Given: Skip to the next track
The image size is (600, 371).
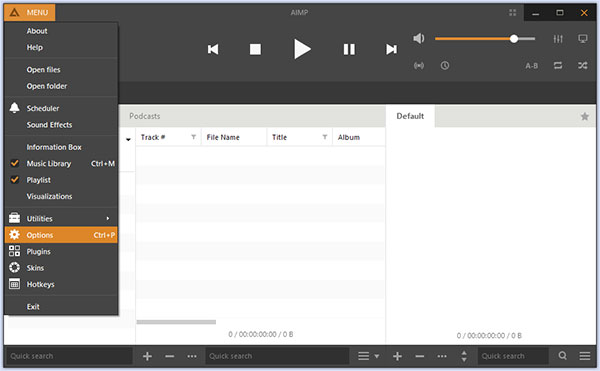Looking at the screenshot, I should pos(391,49).
